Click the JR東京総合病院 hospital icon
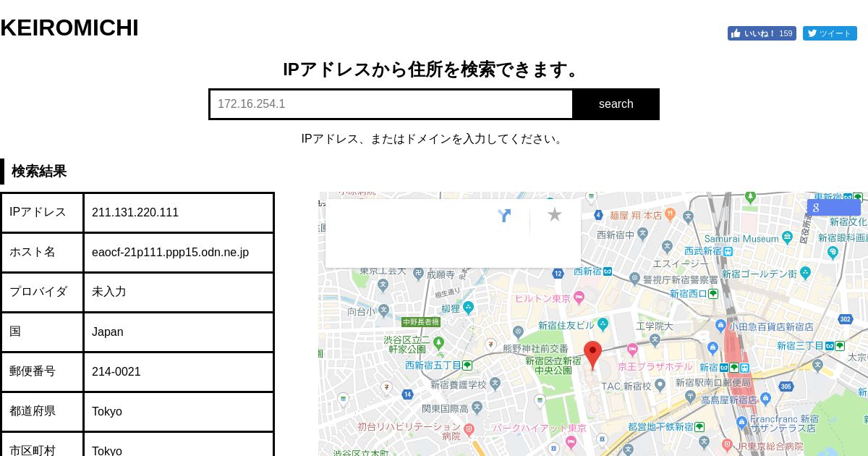Image resolution: width=868 pixels, height=456 pixels. point(728,444)
